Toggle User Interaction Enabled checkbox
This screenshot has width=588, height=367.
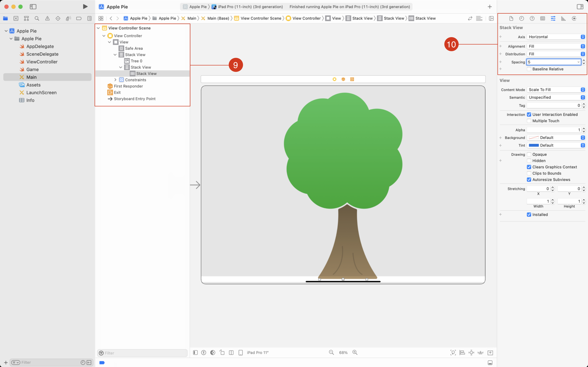click(x=528, y=114)
